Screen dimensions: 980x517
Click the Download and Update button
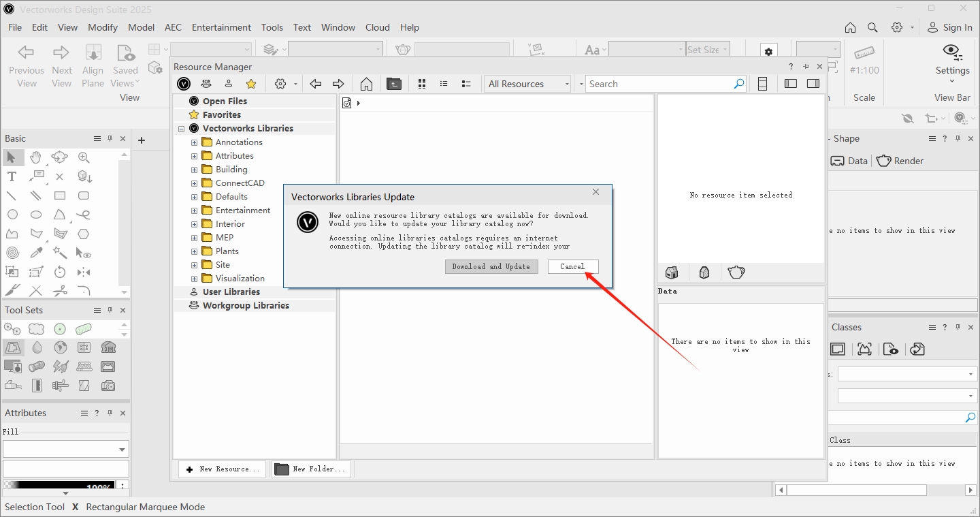tap(491, 266)
